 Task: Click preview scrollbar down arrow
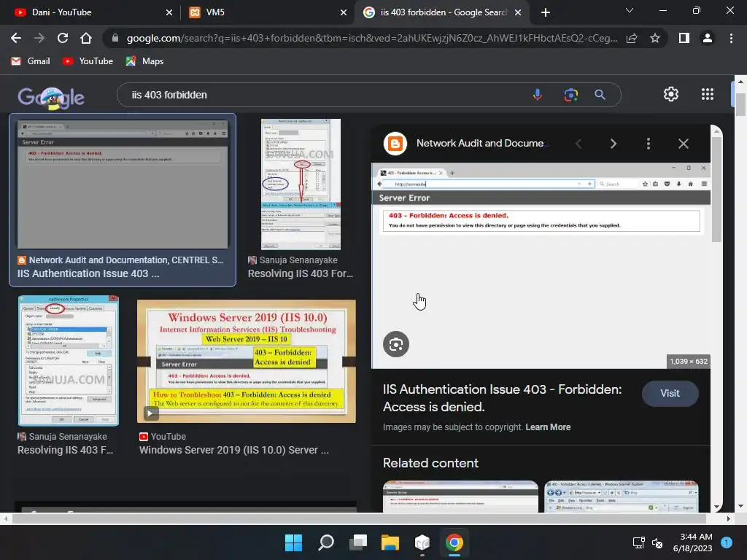click(x=716, y=507)
